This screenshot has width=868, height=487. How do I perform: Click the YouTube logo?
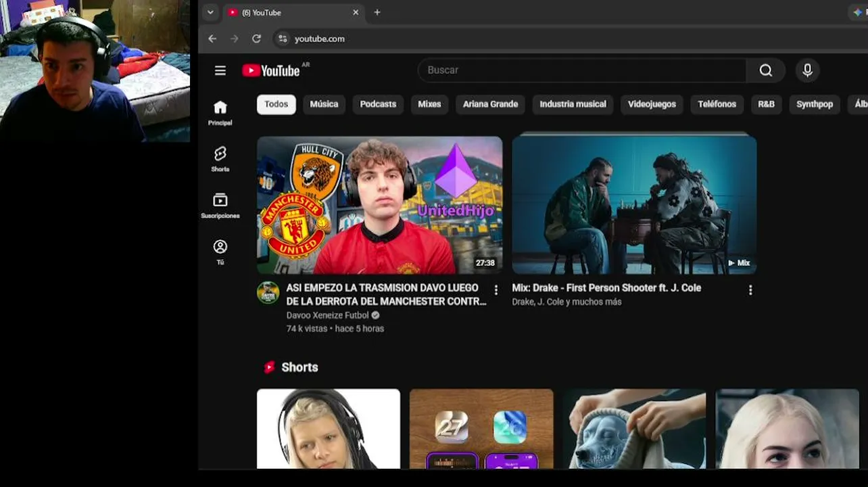click(271, 70)
